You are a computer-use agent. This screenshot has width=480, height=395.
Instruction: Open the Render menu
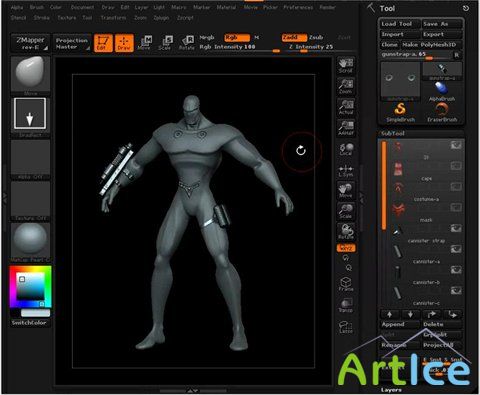tap(327, 7)
